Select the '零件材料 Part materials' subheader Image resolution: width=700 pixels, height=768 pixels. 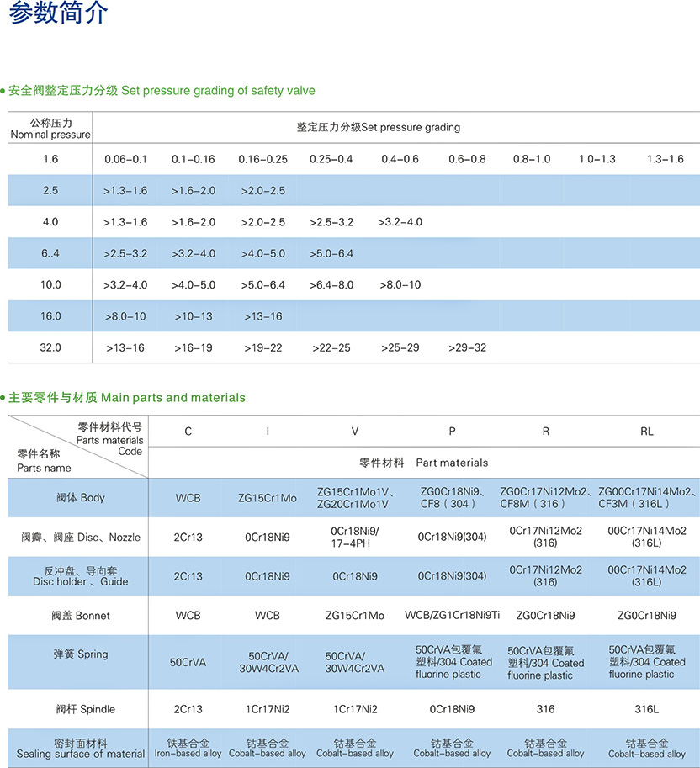(424, 463)
